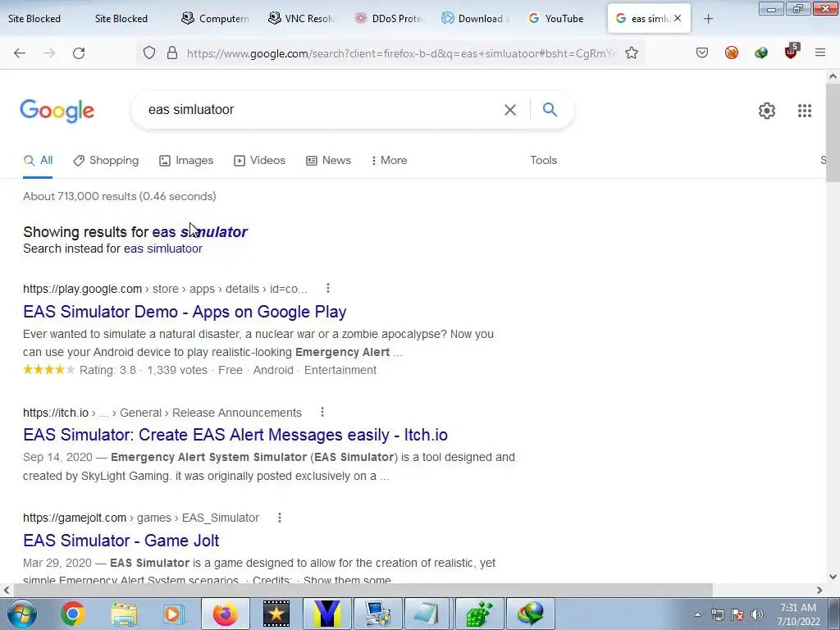
Task: Open the search Tools options
Action: coord(544,160)
